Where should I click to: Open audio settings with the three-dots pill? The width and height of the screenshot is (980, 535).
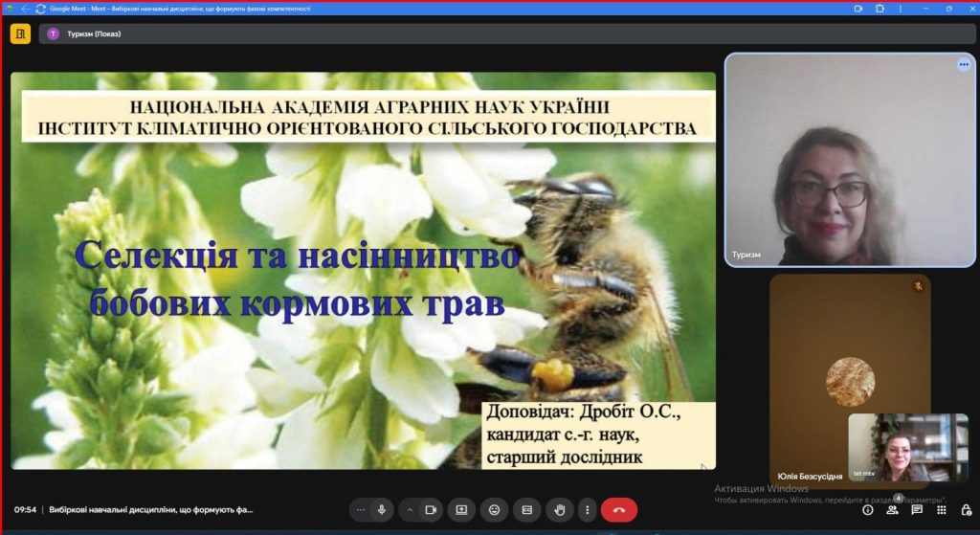tap(361, 510)
